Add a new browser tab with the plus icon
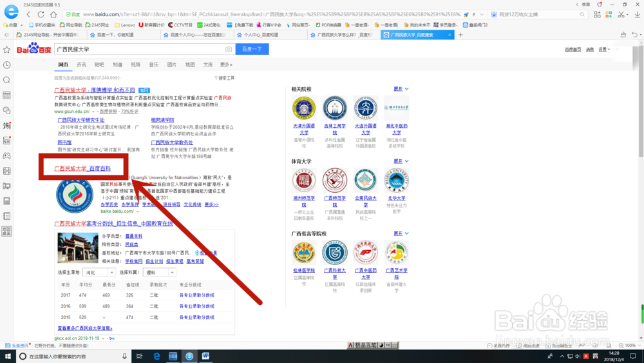Screen dimensions: 644x363 pyautogui.click(x=460, y=35)
